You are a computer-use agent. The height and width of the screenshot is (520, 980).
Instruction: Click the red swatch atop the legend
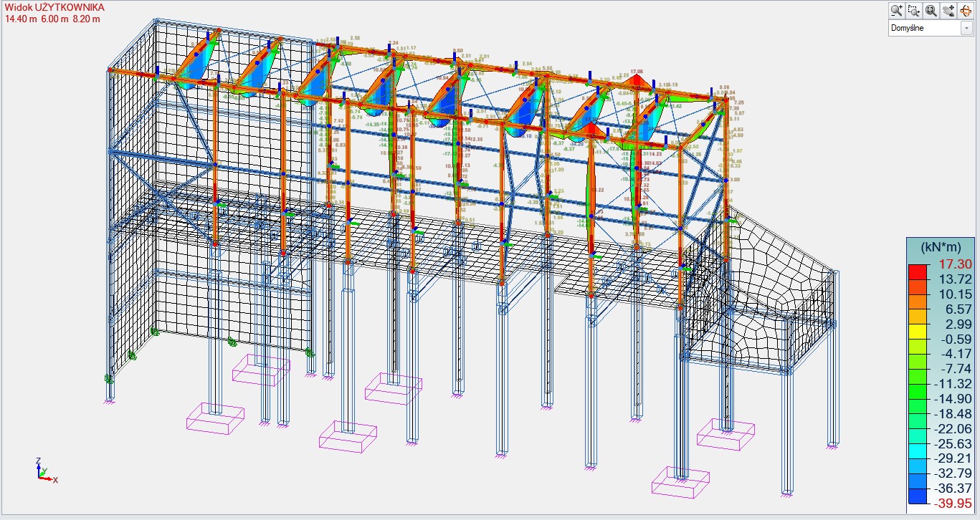point(917,271)
